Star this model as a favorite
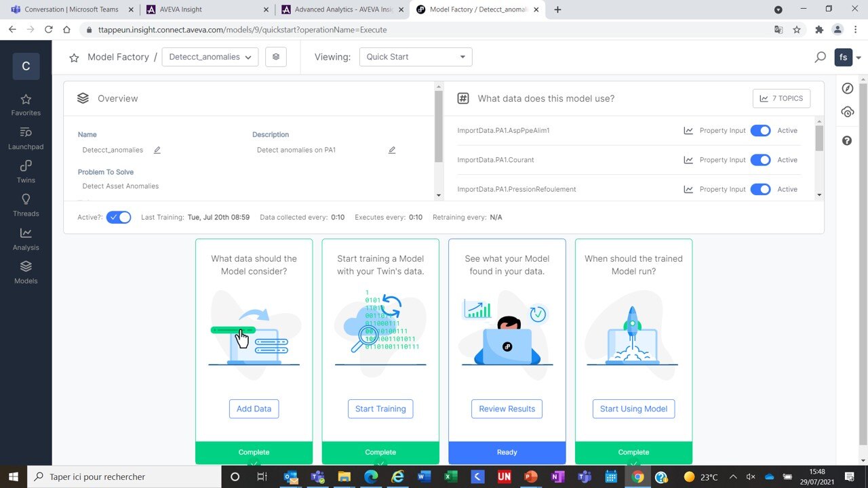 pyautogui.click(x=74, y=58)
